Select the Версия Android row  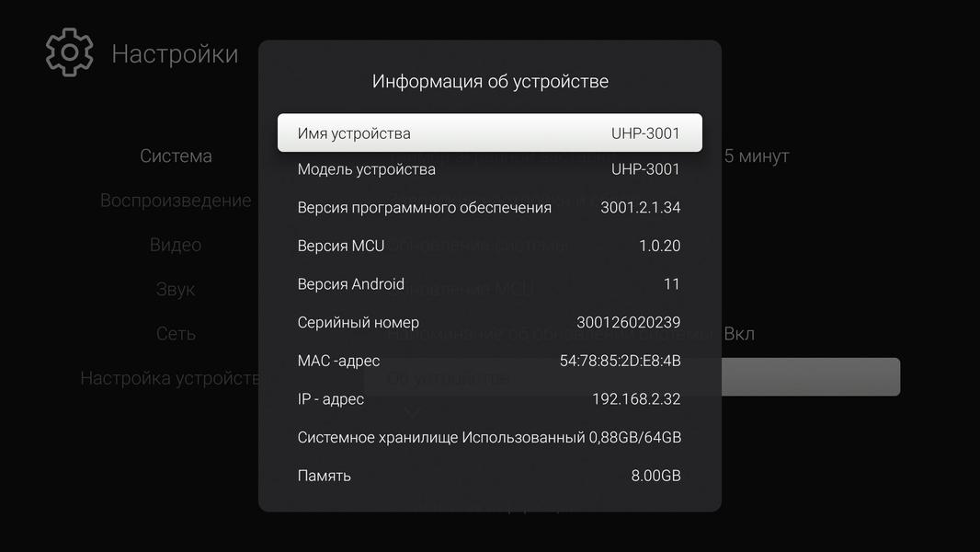point(489,283)
